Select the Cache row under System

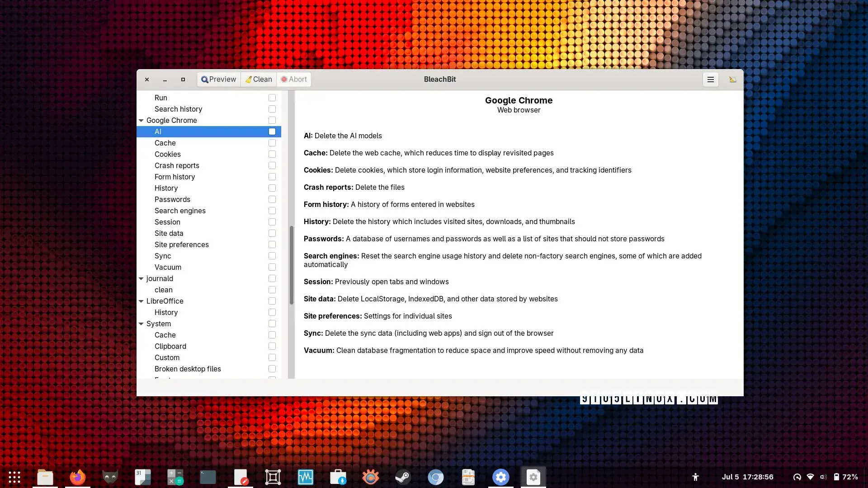[209, 335]
